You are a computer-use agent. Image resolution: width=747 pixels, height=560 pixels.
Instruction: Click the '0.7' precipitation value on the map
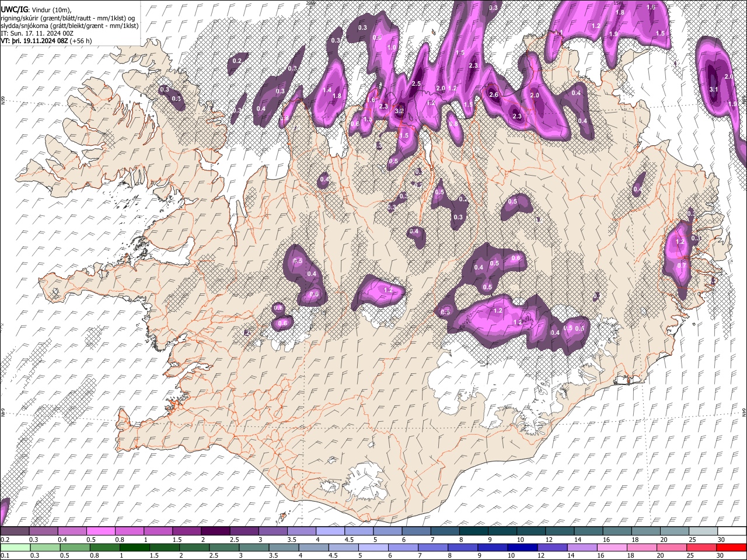pyautogui.click(x=681, y=265)
